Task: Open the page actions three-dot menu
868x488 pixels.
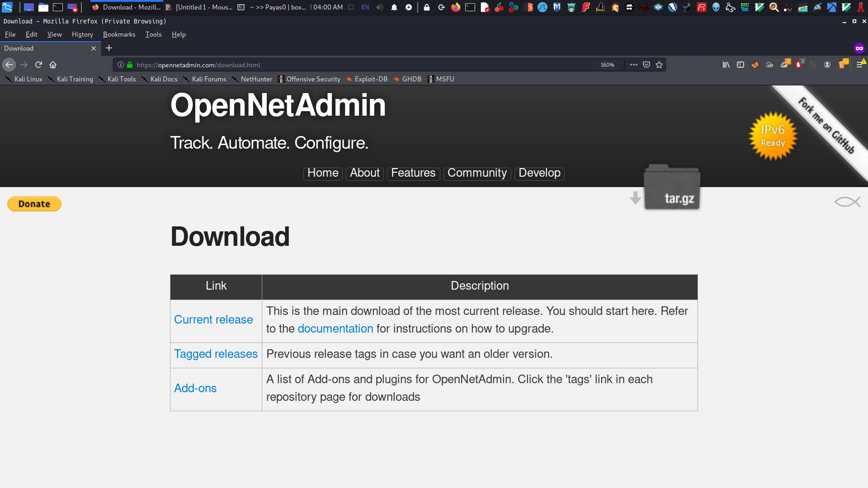Action: coord(634,65)
